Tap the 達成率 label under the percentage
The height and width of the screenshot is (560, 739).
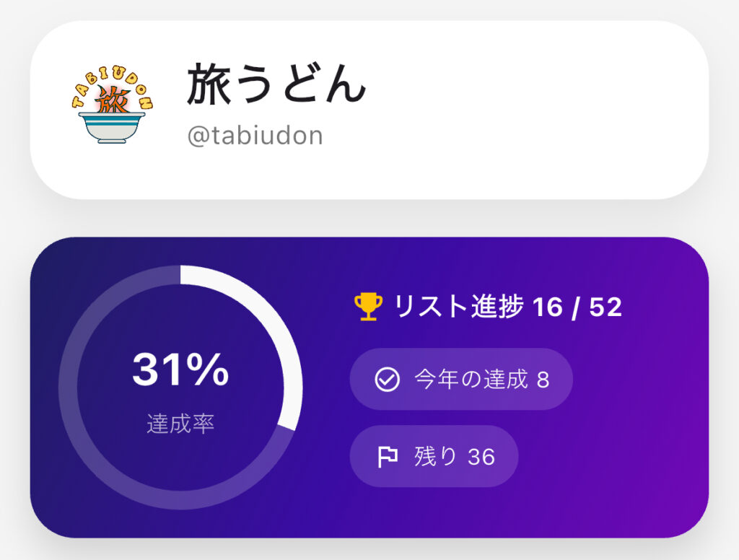coord(180,424)
